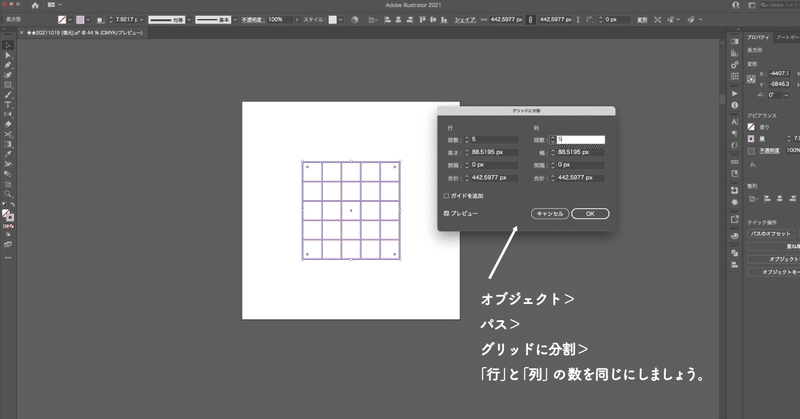Pick a transform reference point in Properties
This screenshot has width=800, height=419.
pos(751,79)
